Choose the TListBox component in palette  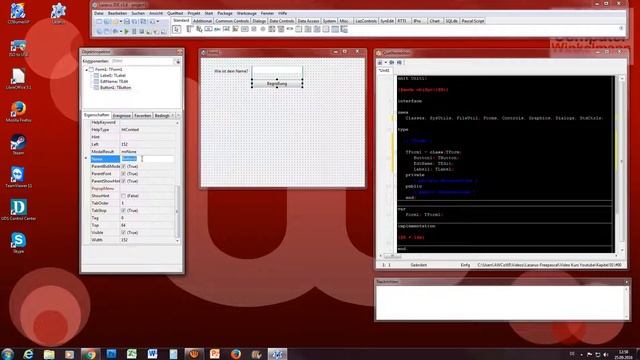point(272,29)
